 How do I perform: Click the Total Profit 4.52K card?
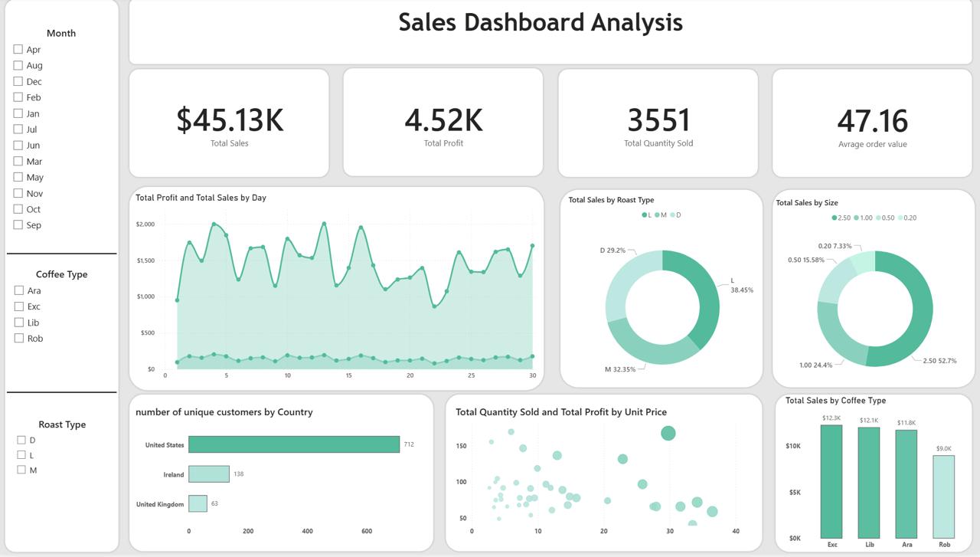[x=443, y=123]
